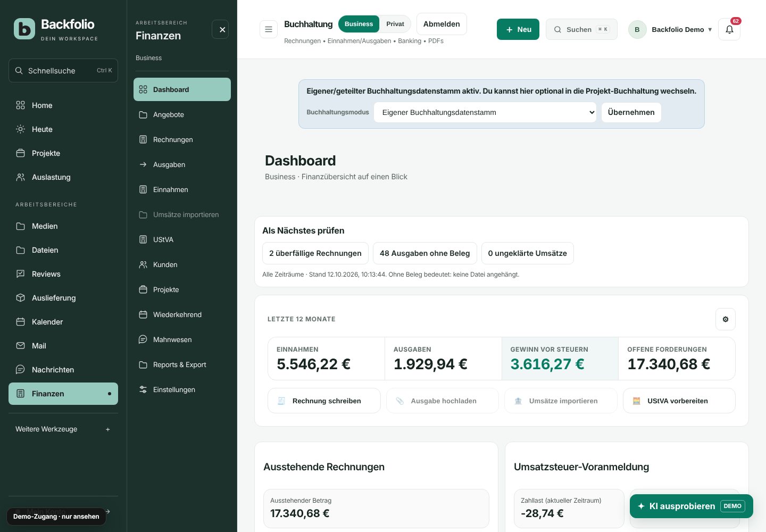
Task: Open UStVA in the Finanzen menu
Action: point(182,239)
